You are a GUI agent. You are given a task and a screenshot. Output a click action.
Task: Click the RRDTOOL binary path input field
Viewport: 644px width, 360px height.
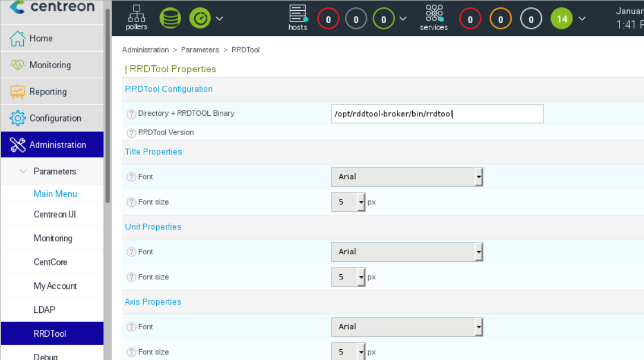pyautogui.click(x=437, y=114)
